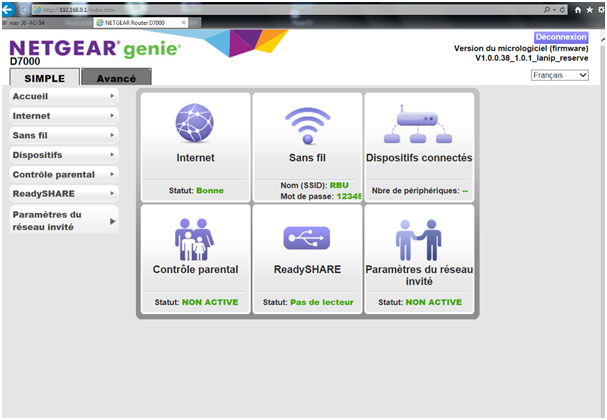Select the NETGEAR Router D7000 browser tab
This screenshot has width=607, height=420.
click(141, 23)
